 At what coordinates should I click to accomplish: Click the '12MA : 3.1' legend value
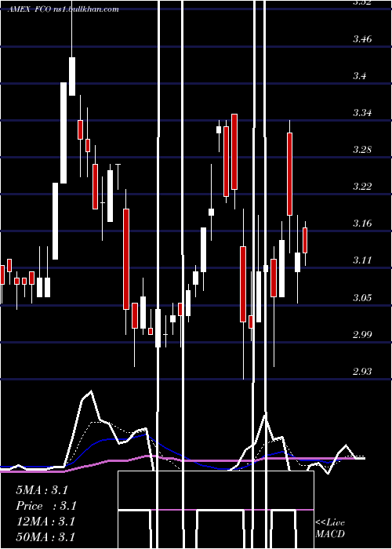46,522
